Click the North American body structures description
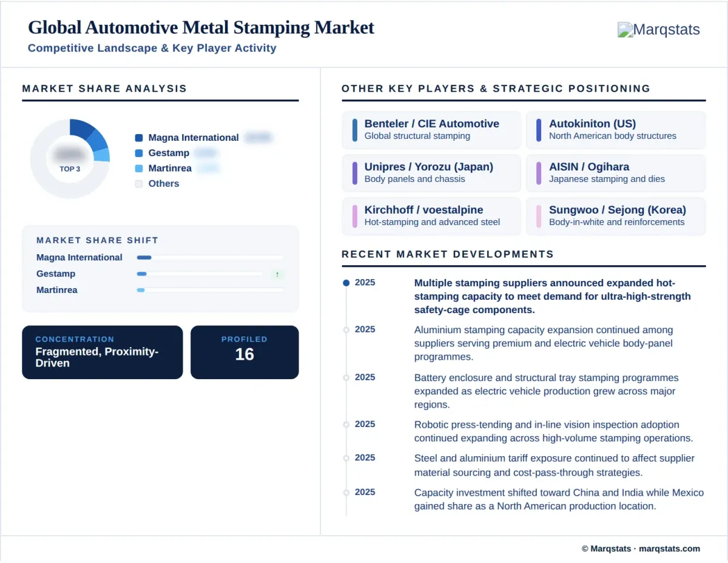Screen dimensions: 728x563 pos(613,136)
